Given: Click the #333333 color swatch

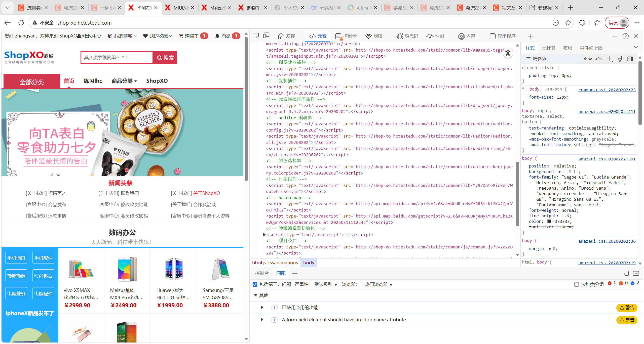Looking at the screenshot, I should 549,221.
